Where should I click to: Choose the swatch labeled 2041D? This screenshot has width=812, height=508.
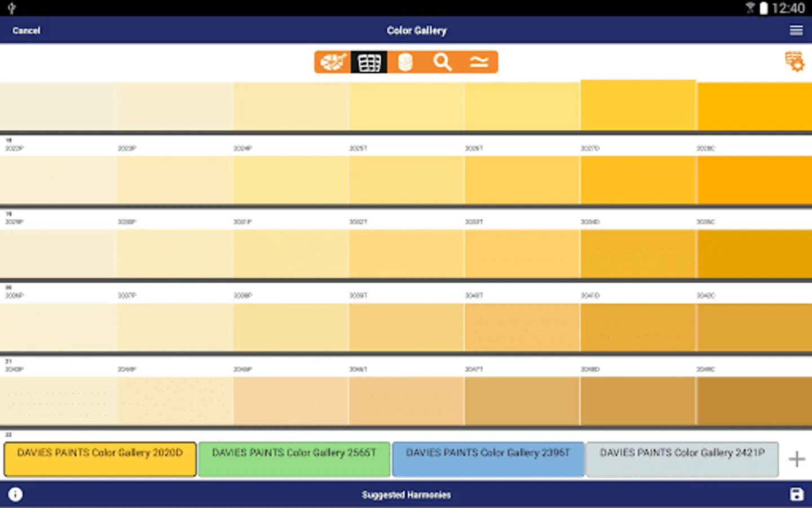tap(638, 327)
